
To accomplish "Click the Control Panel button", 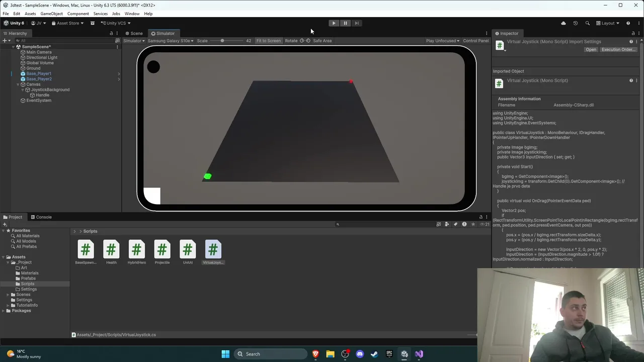I will point(475,41).
